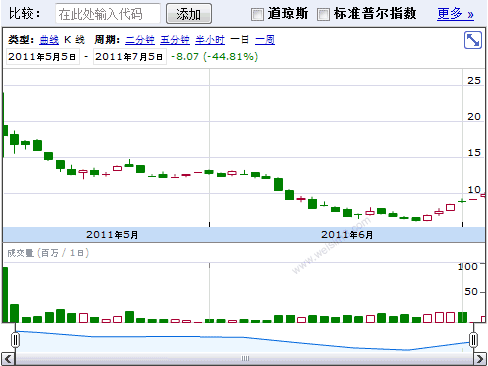Click the 添加 button
Screen dimensions: 488x366
coord(189,14)
